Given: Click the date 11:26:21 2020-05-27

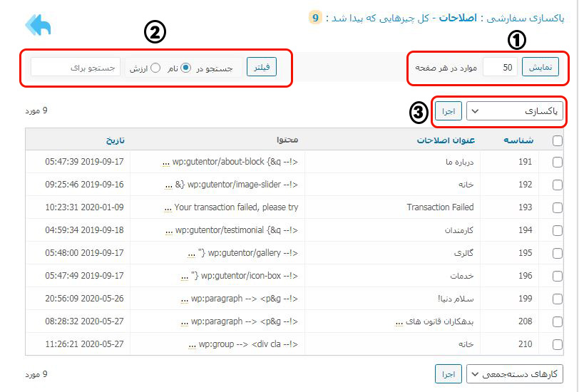Looking at the screenshot, I should 85,344.
